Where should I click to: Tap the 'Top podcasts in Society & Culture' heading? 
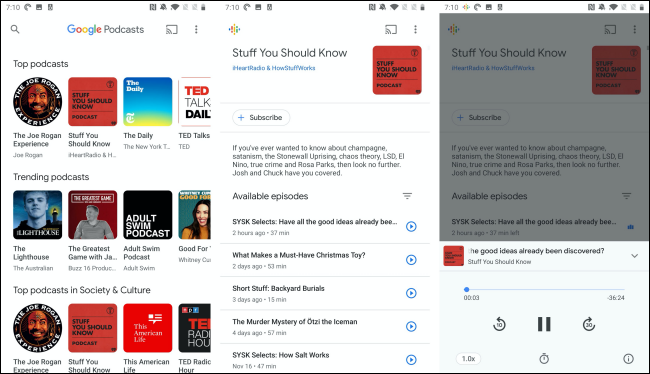pos(82,290)
